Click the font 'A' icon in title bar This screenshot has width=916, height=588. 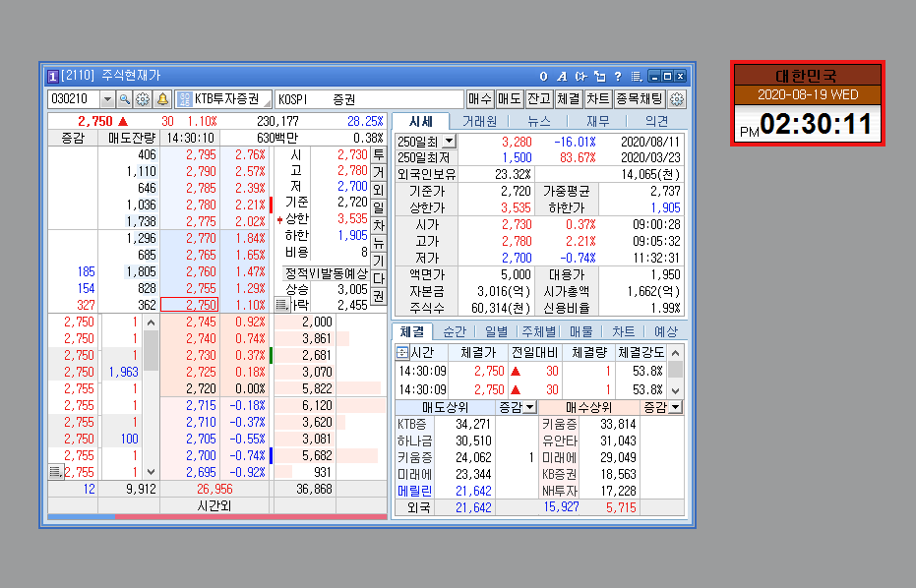[561, 76]
